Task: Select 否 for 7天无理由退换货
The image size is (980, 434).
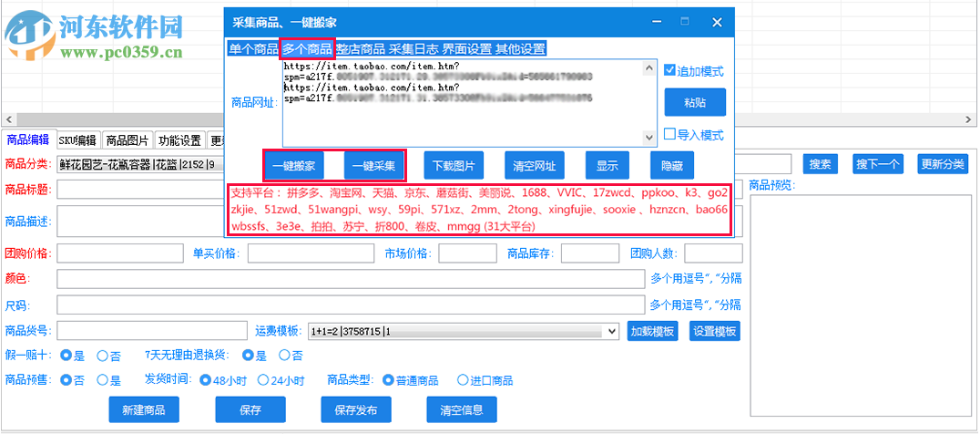Action: tap(291, 356)
